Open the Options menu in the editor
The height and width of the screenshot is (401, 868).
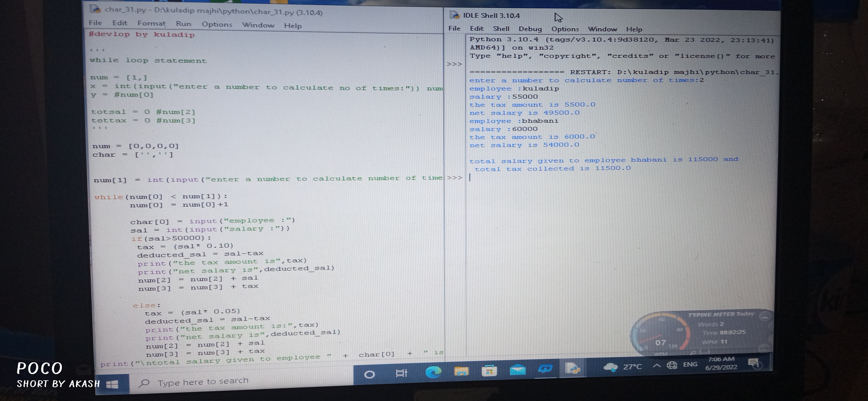(x=217, y=25)
